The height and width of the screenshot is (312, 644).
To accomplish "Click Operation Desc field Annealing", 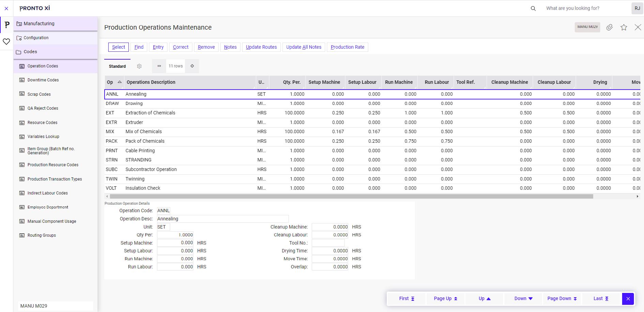I will pos(223,219).
